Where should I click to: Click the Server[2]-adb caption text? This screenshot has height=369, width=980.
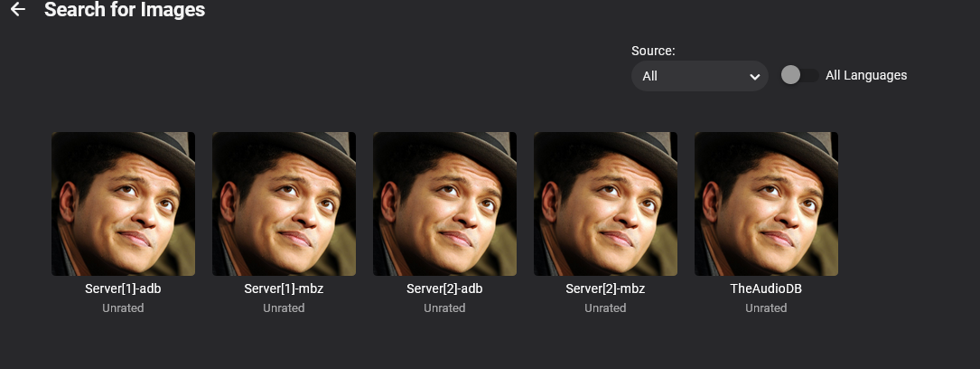444,289
